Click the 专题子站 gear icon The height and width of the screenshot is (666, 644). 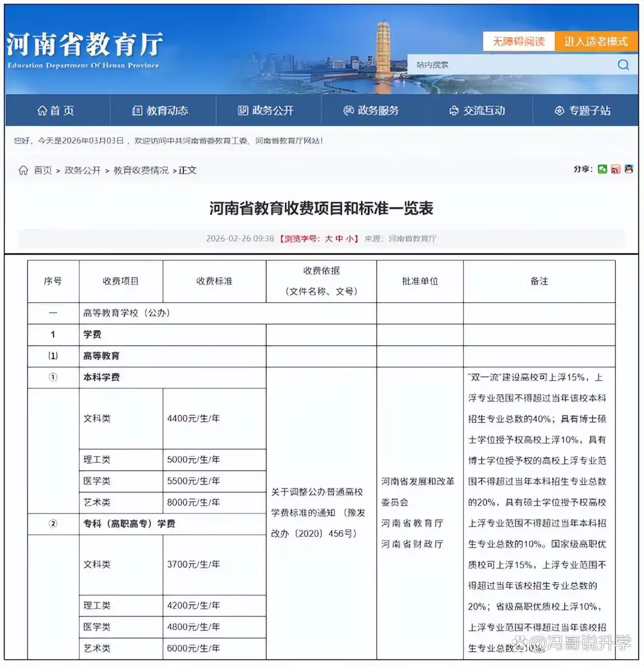[x=558, y=110]
